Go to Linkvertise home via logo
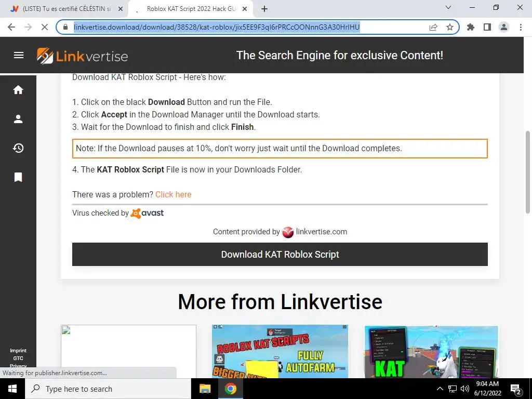This screenshot has height=399, width=532. pos(83,56)
